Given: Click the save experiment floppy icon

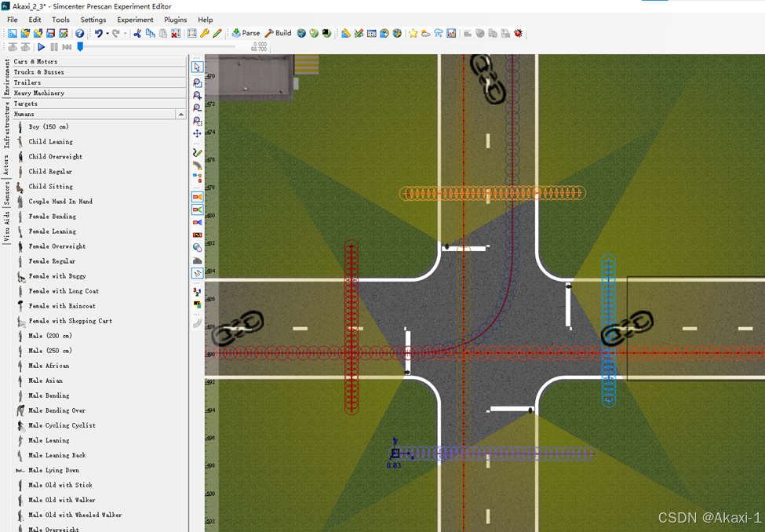Looking at the screenshot, I should (51, 33).
